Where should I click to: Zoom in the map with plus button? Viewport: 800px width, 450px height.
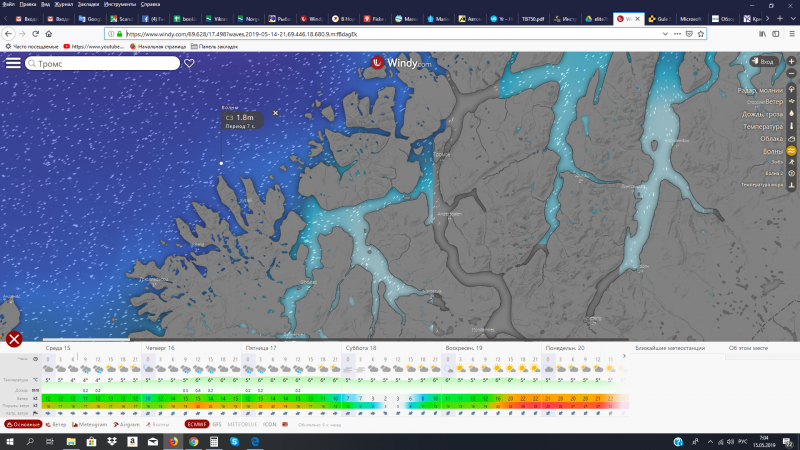click(791, 62)
